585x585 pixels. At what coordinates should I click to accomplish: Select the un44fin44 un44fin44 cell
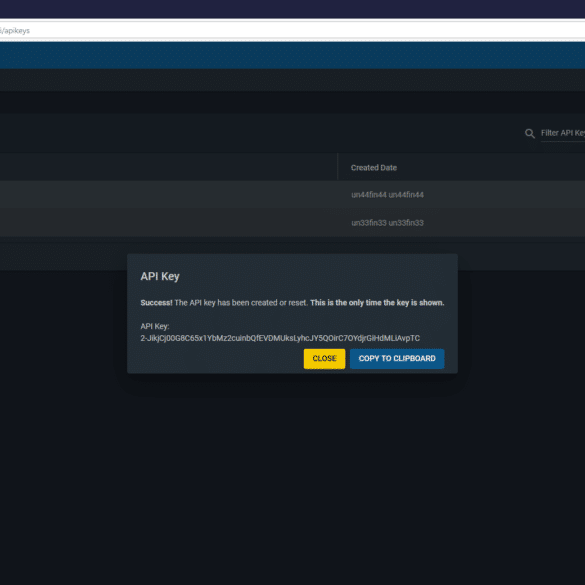pos(387,195)
